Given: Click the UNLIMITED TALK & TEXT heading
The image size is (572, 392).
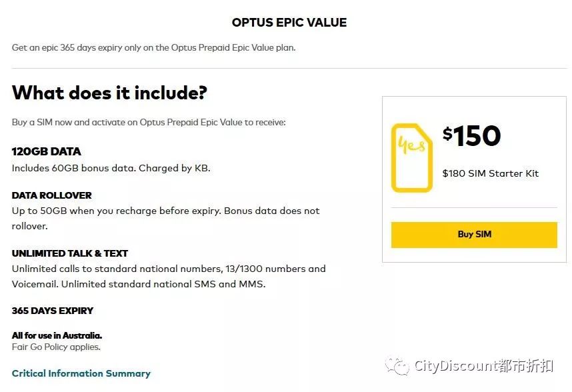Looking at the screenshot, I should tap(70, 253).
